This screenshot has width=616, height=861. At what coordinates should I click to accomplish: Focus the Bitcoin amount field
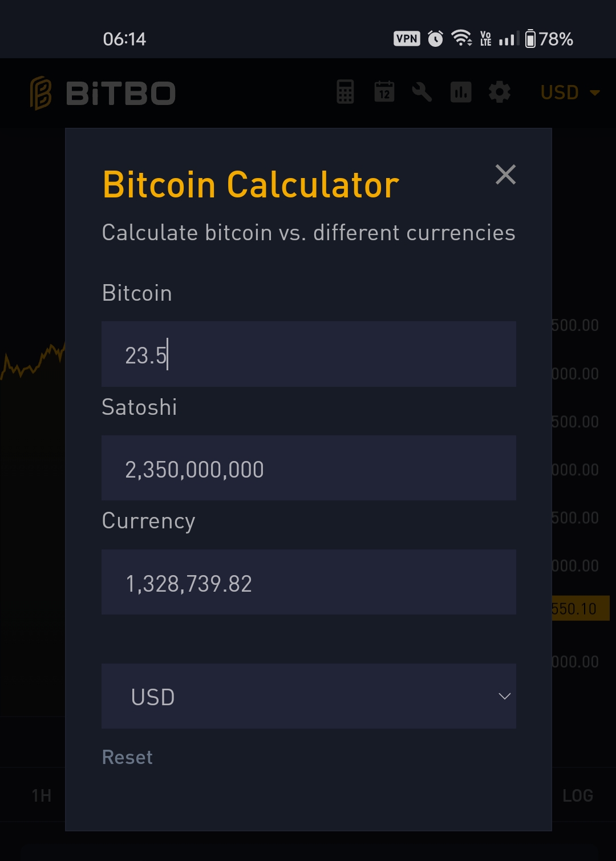(309, 354)
